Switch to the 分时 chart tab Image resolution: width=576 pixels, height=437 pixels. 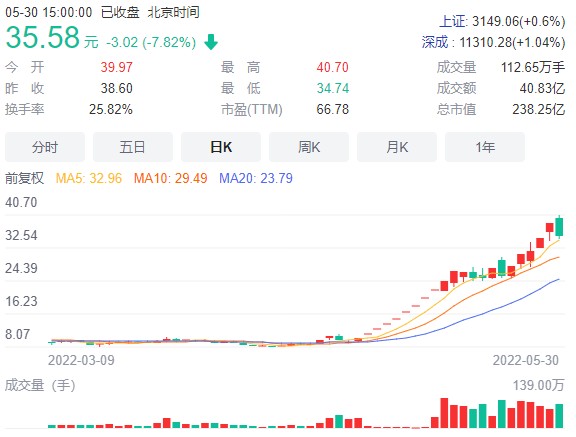[x=45, y=147]
